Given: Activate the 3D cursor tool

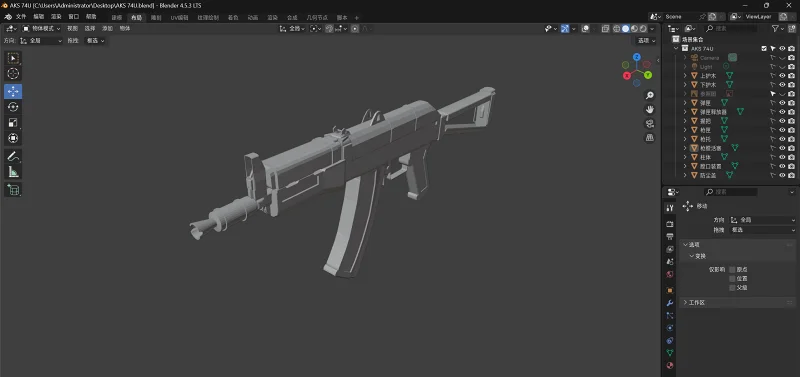Looking at the screenshot, I should point(13,73).
